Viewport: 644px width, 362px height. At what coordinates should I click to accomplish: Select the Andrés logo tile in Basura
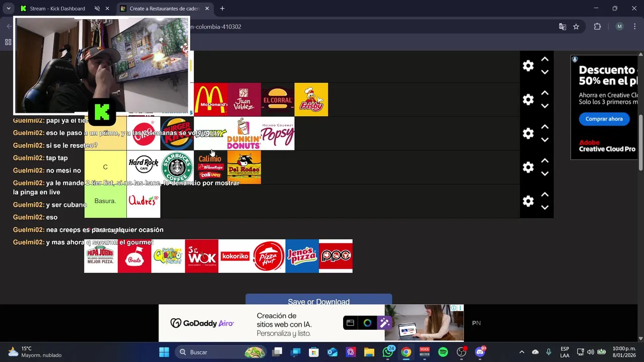click(143, 201)
